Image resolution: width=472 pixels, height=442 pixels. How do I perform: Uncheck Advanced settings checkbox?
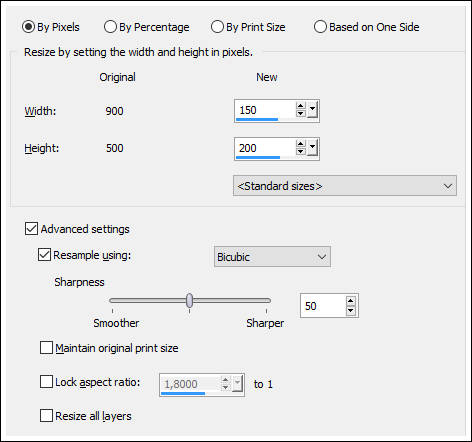pyautogui.click(x=31, y=229)
